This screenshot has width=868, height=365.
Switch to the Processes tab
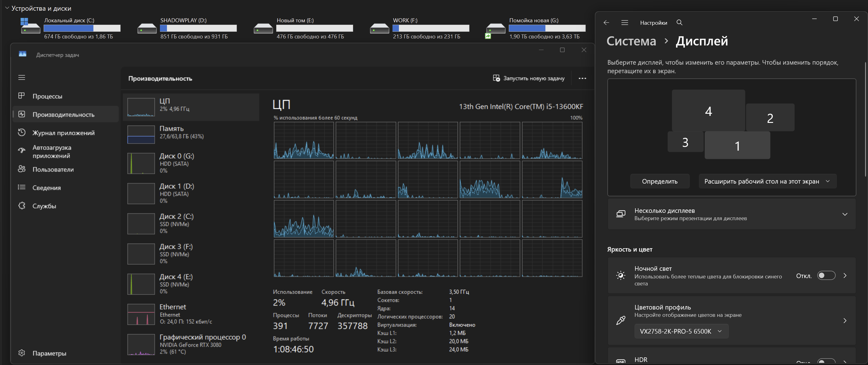47,96
